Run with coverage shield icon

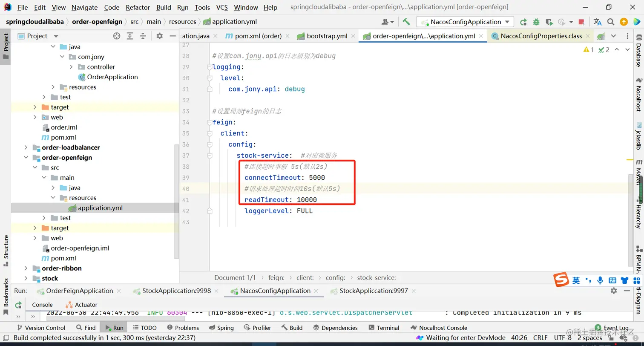[549, 22]
